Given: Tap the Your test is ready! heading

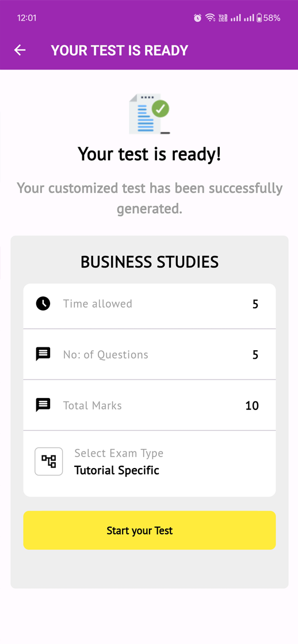Looking at the screenshot, I should [149, 155].
